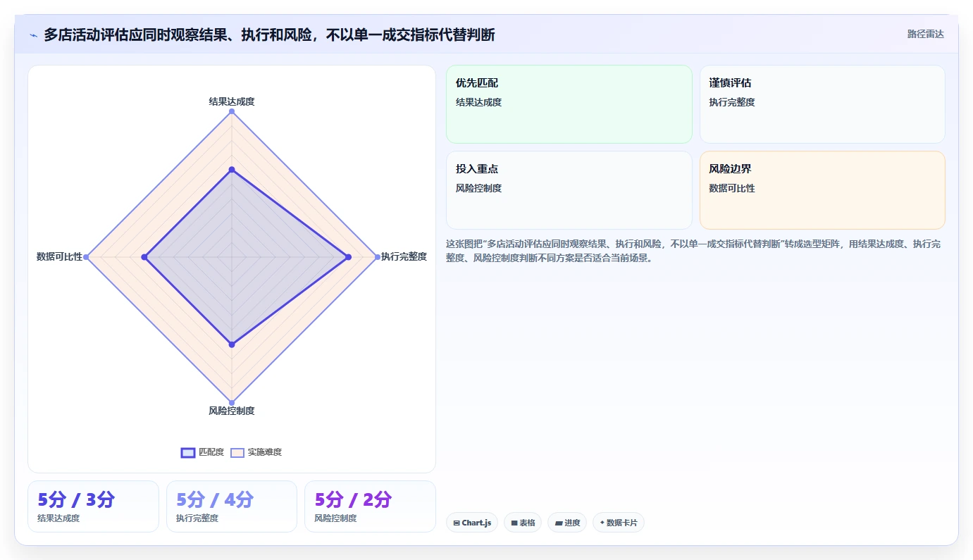Click the 匹配度 data point on 数据可比性 axis
Viewport: 973px width, 560px height.
144,257
